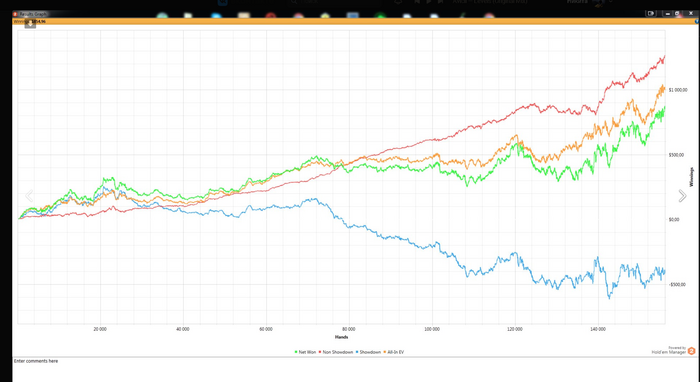The width and height of the screenshot is (700, 382).
Task: Click the Winnings total text in orange bar
Action: 29,21
